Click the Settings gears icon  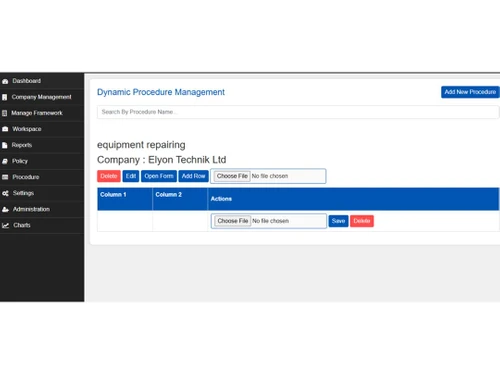coord(5,193)
